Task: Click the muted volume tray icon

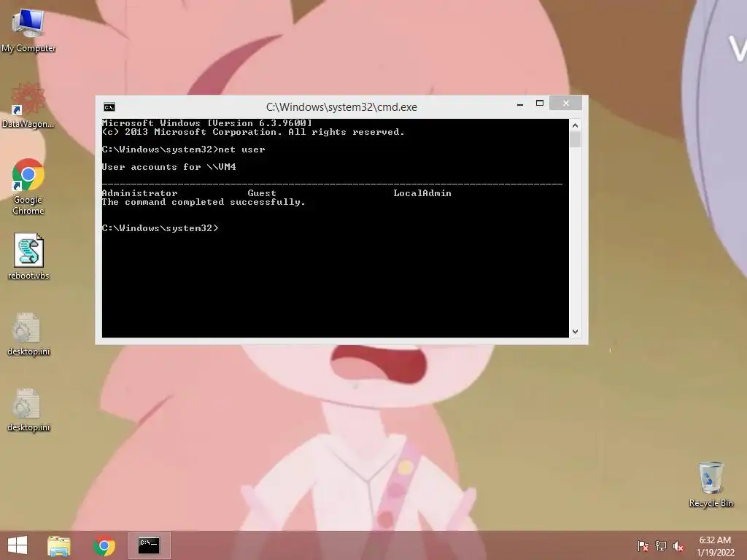Action: click(x=678, y=546)
